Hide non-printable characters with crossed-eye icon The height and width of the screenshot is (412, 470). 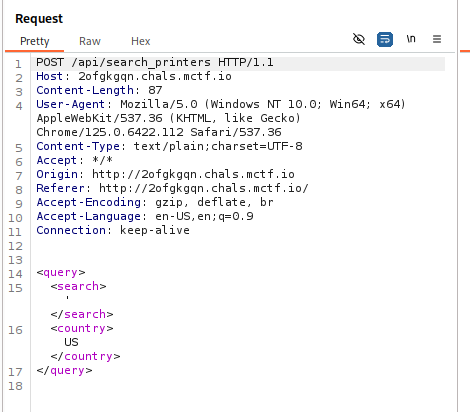[359, 39]
